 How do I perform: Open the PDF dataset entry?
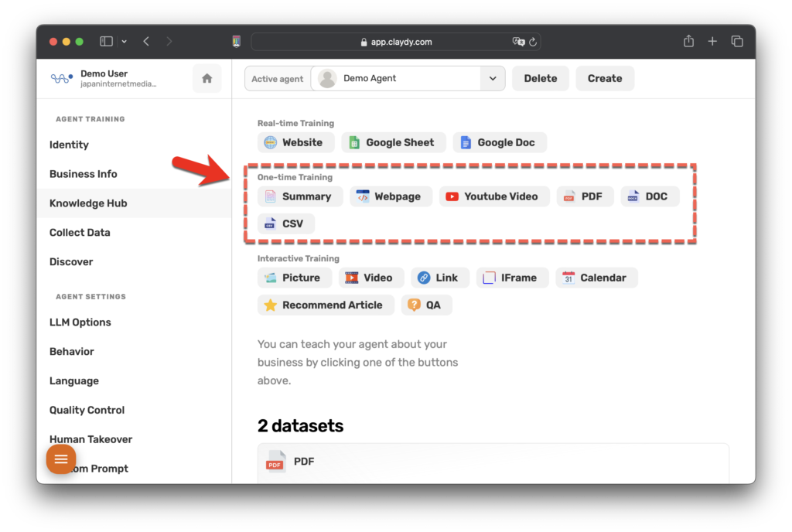pyautogui.click(x=303, y=462)
